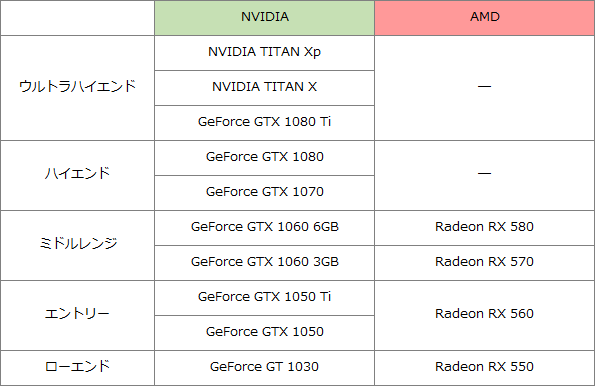Click the GeForce GTX 1080 Ti cell
Viewport: 595px width, 386px height.
point(264,123)
